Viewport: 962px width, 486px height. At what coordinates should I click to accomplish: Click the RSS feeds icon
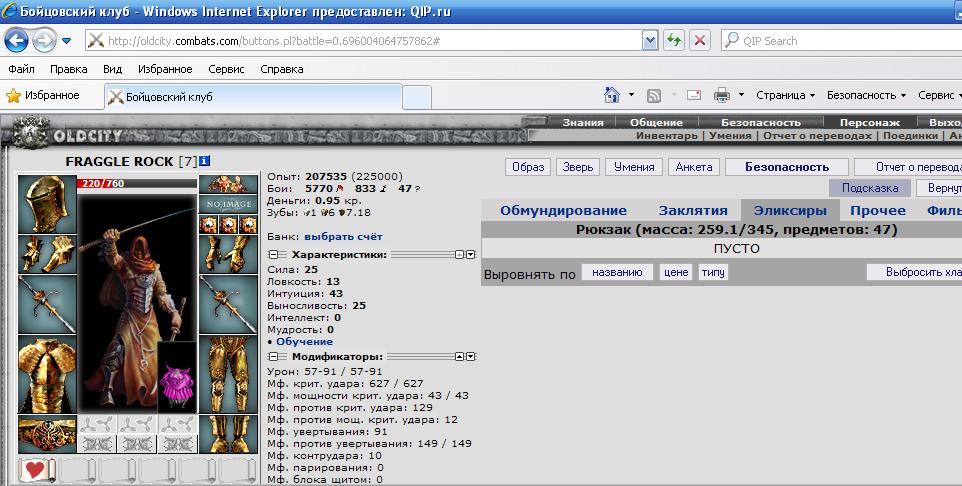(654, 95)
